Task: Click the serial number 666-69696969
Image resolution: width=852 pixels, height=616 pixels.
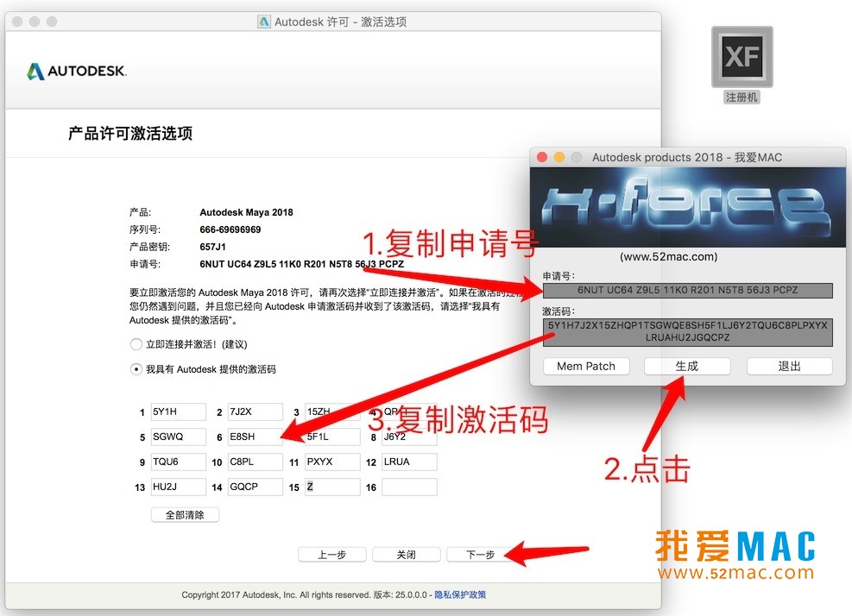Action: point(230,229)
